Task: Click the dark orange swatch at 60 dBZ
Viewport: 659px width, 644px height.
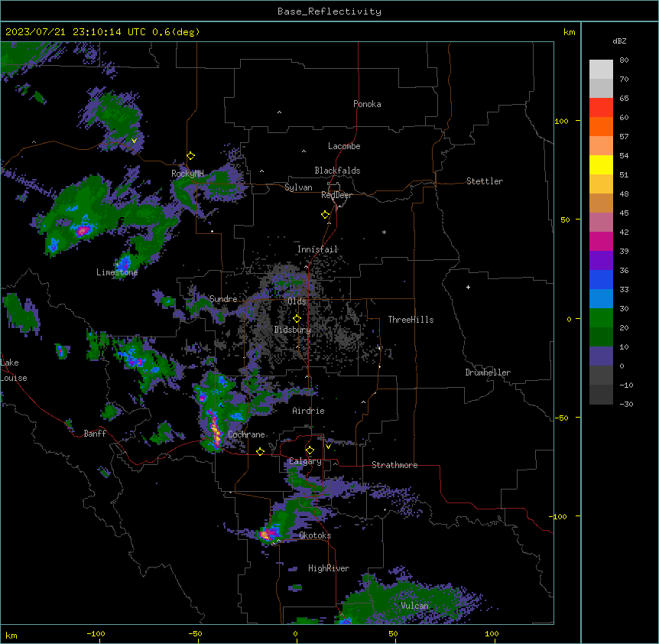Action: (601, 126)
